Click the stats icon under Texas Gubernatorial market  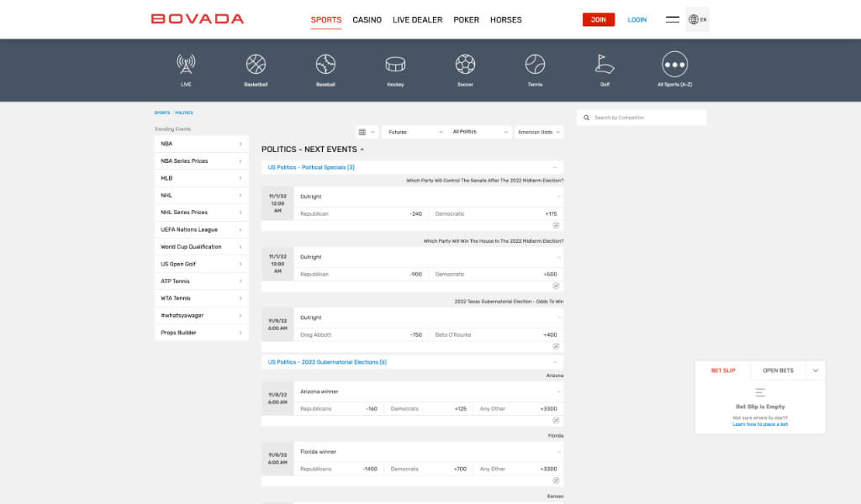click(x=556, y=347)
